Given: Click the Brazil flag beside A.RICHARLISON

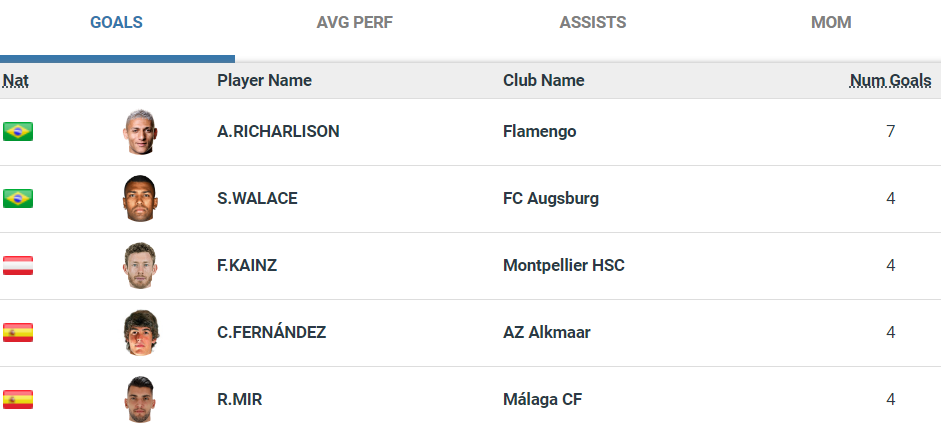Looking at the screenshot, I should pyautogui.click(x=18, y=131).
